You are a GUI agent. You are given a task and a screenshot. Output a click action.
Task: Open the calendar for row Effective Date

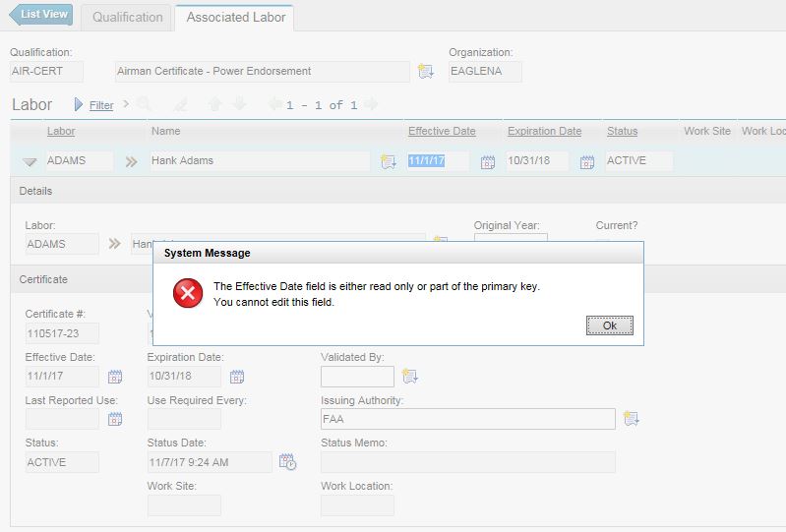(487, 162)
